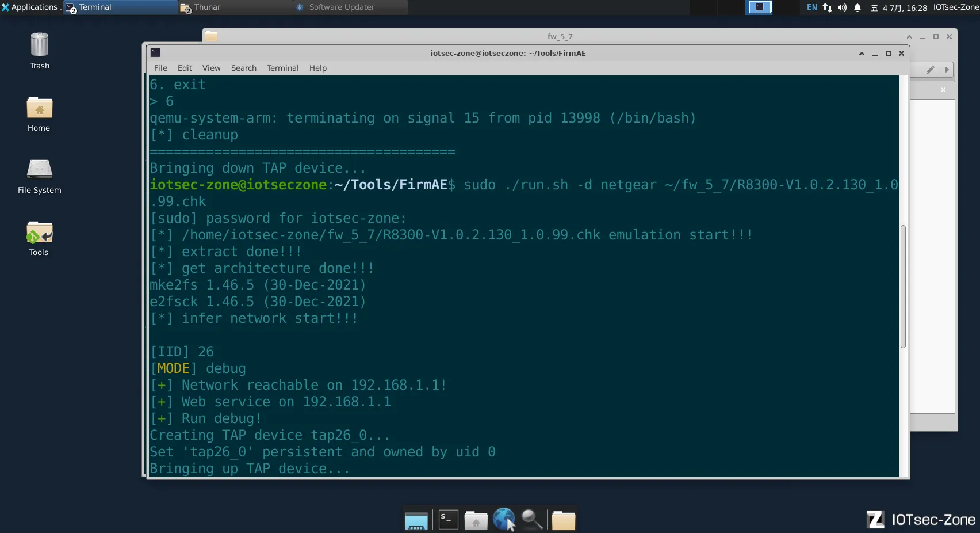
Task: Click the '[+] Run debug!' terminal line
Action: [x=205, y=418]
